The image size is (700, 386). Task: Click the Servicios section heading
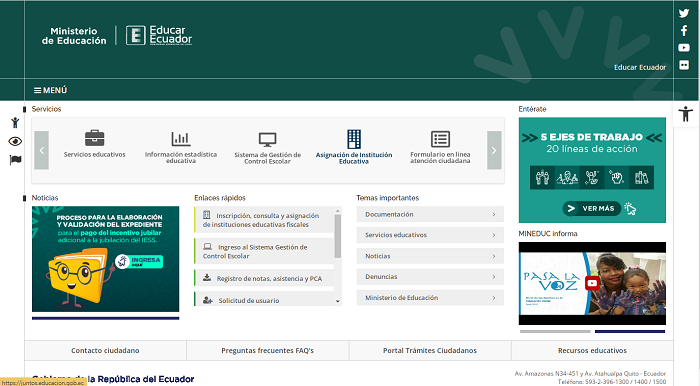46,109
